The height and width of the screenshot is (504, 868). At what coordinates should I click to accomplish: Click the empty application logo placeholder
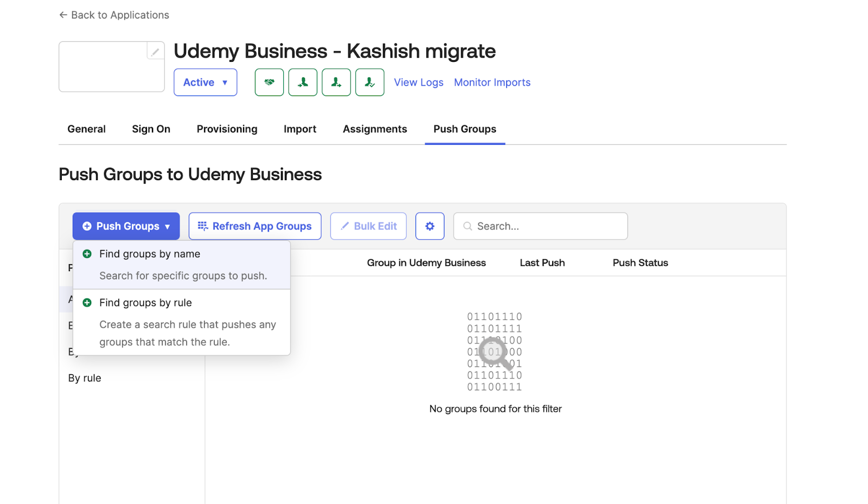112,67
